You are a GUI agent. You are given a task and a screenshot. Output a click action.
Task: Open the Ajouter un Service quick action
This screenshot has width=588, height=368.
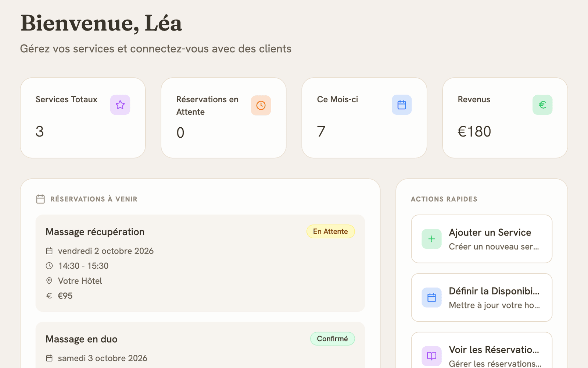click(481, 239)
